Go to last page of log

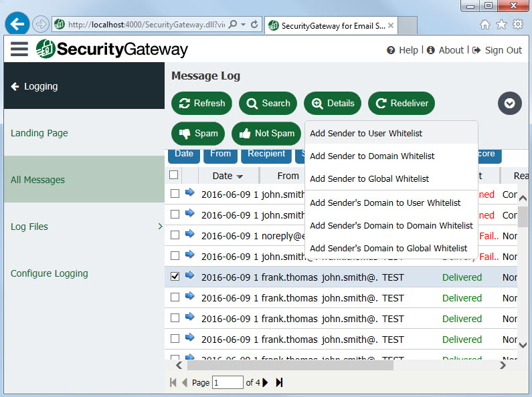tap(279, 382)
